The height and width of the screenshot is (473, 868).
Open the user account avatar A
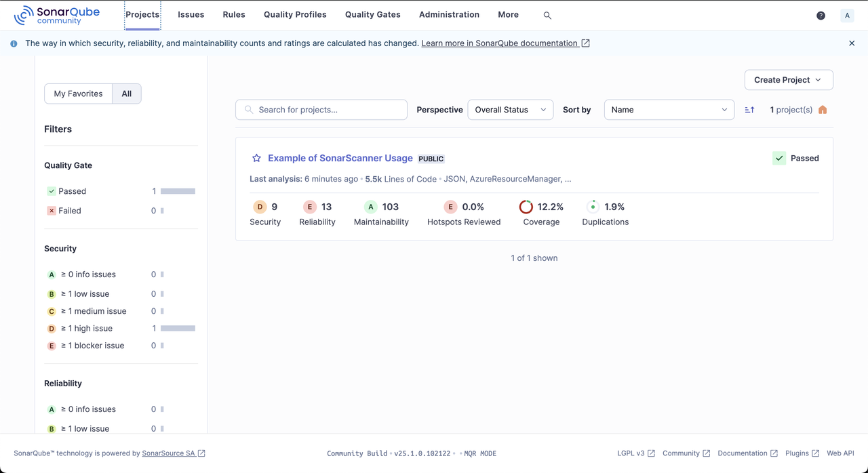[847, 16]
